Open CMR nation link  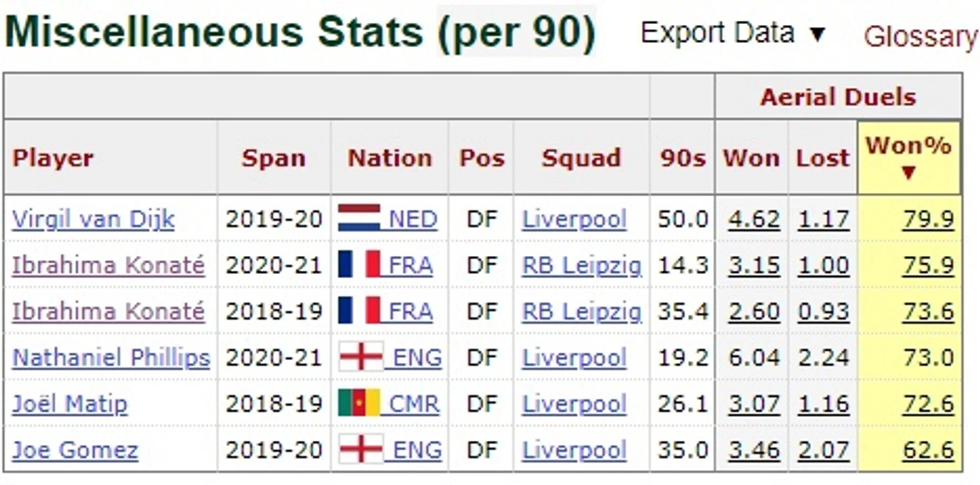click(414, 404)
